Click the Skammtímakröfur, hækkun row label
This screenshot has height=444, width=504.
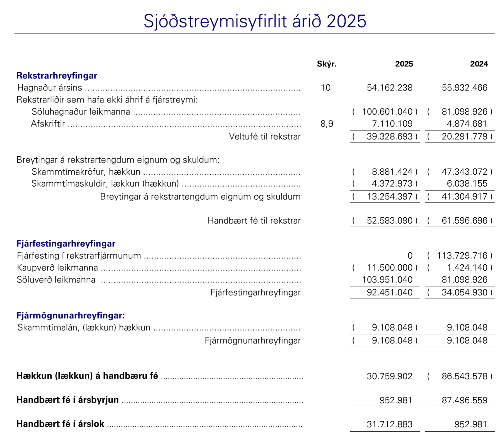coord(86,172)
